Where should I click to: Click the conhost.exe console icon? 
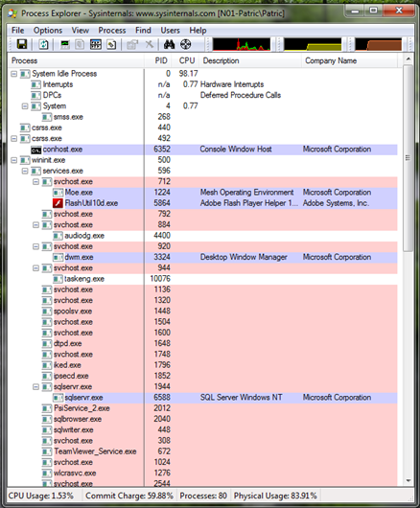36,150
